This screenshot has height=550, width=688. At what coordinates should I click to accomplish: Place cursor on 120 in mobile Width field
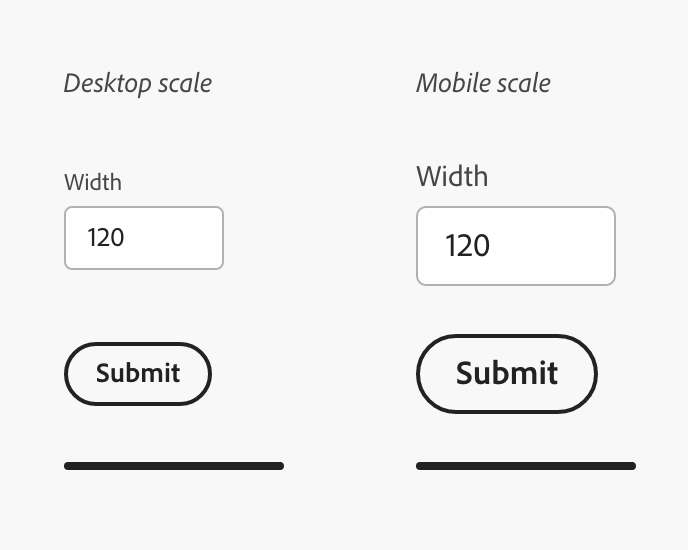tap(467, 246)
